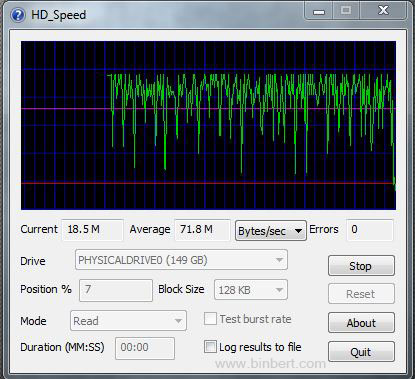Open the Block Size dropdown
This screenshot has width=415, height=379.
point(251,290)
